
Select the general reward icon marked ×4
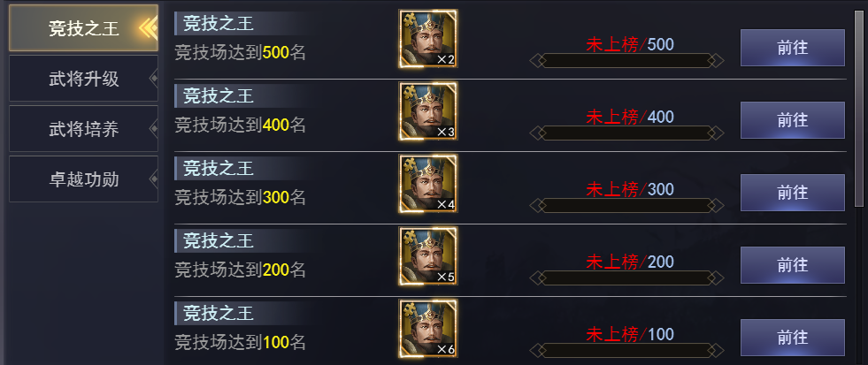(428, 184)
